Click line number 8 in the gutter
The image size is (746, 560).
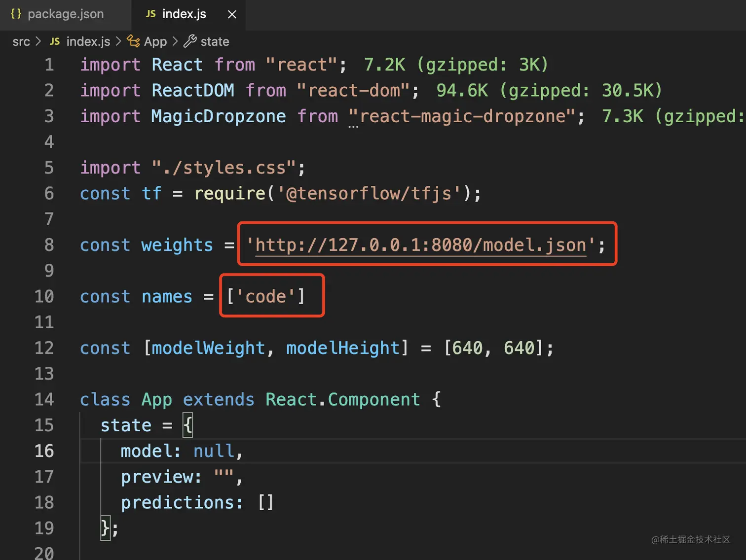point(49,245)
